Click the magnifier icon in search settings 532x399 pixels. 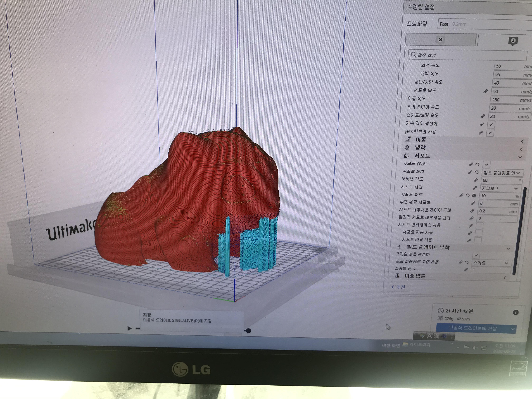click(413, 55)
